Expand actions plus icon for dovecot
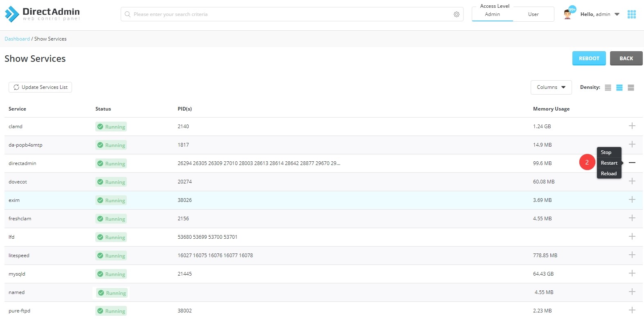Viewport: 644px width, 319px height. (x=632, y=181)
